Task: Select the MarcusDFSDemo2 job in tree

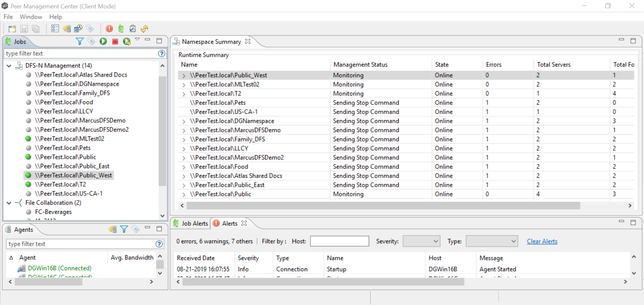Action: pos(82,130)
